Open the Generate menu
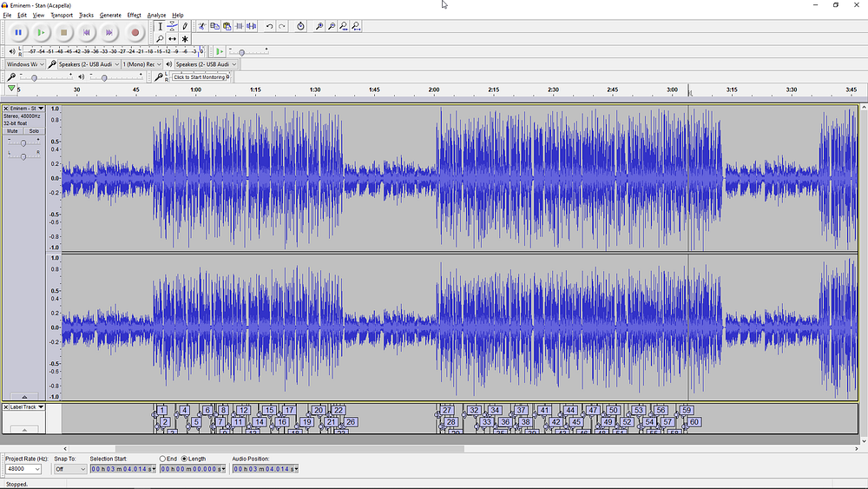Viewport: 868px width, 489px height. pos(110,15)
